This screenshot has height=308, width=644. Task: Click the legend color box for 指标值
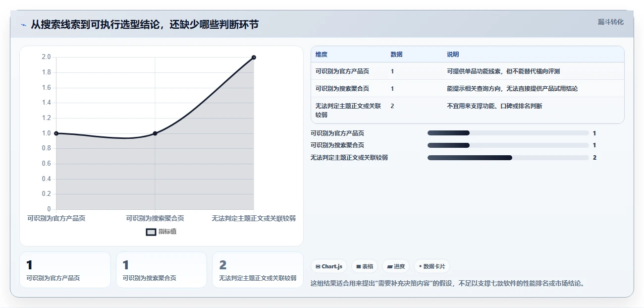151,232
